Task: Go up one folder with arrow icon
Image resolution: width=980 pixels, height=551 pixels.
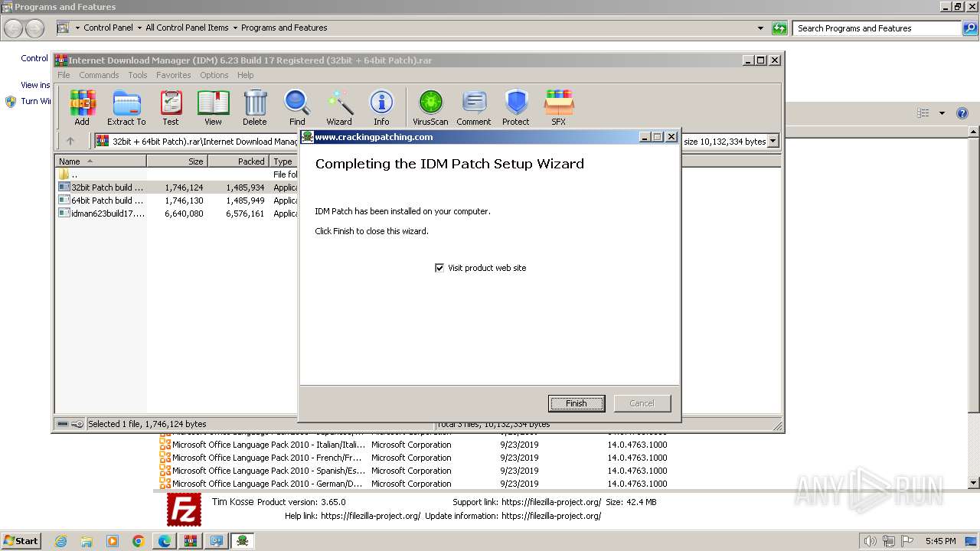Action: coord(70,141)
